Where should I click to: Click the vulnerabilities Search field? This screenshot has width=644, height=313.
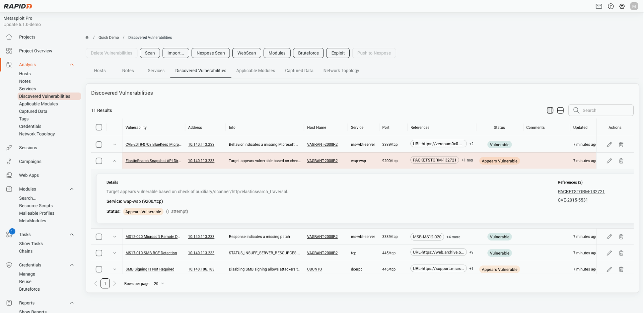pos(601,110)
